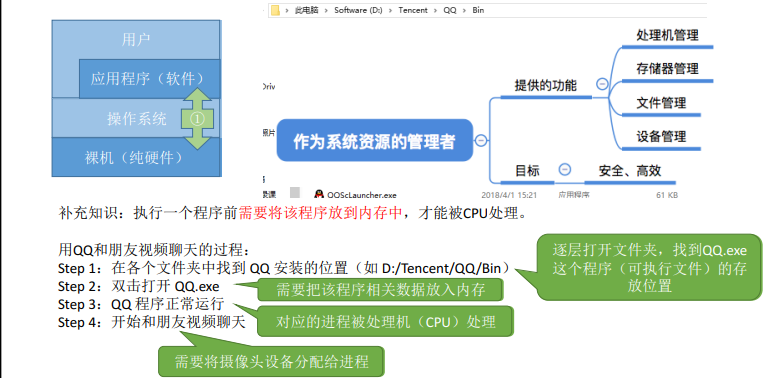Click the gray file icon beside QQScLauncher
The image size is (772, 378).
point(294,192)
